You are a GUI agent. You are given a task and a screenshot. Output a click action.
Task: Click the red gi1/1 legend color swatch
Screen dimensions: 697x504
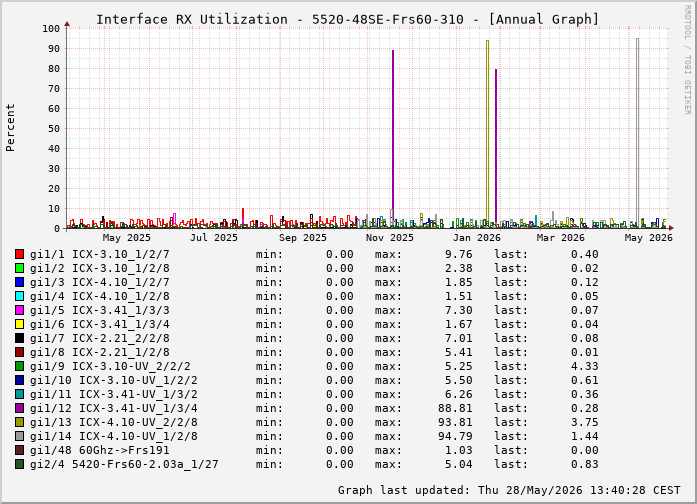click(x=19, y=254)
